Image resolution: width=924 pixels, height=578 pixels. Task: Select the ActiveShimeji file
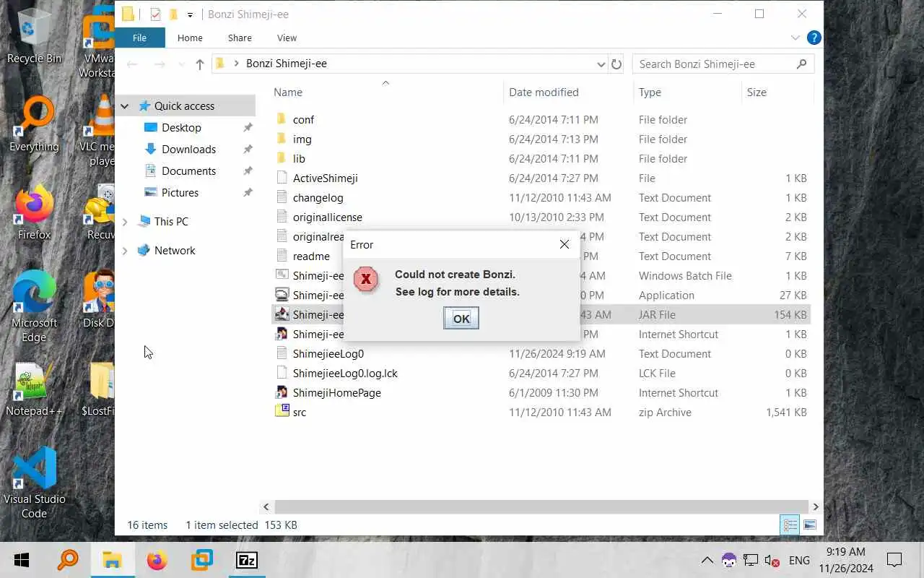325,178
